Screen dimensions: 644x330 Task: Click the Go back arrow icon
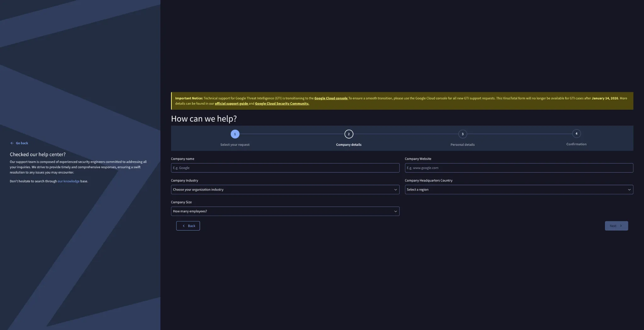click(x=12, y=143)
